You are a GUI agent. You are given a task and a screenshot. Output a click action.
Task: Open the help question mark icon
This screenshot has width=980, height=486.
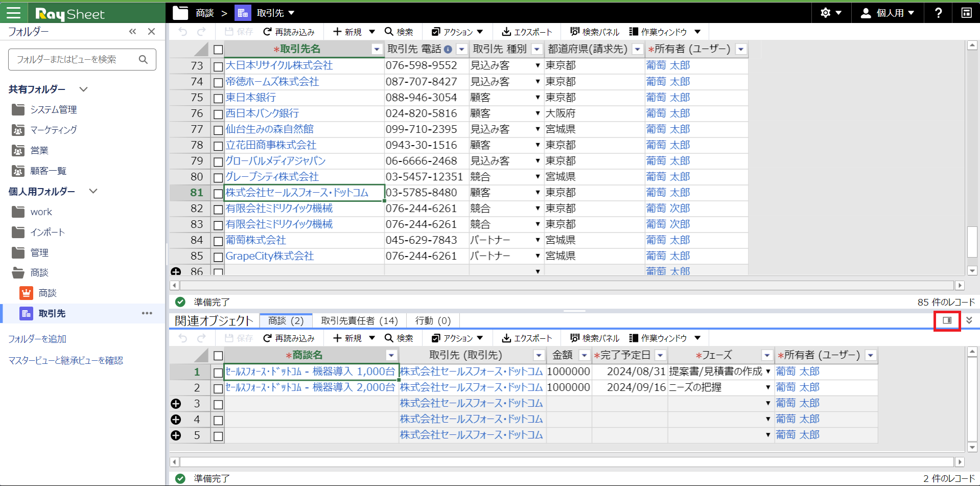tap(938, 13)
